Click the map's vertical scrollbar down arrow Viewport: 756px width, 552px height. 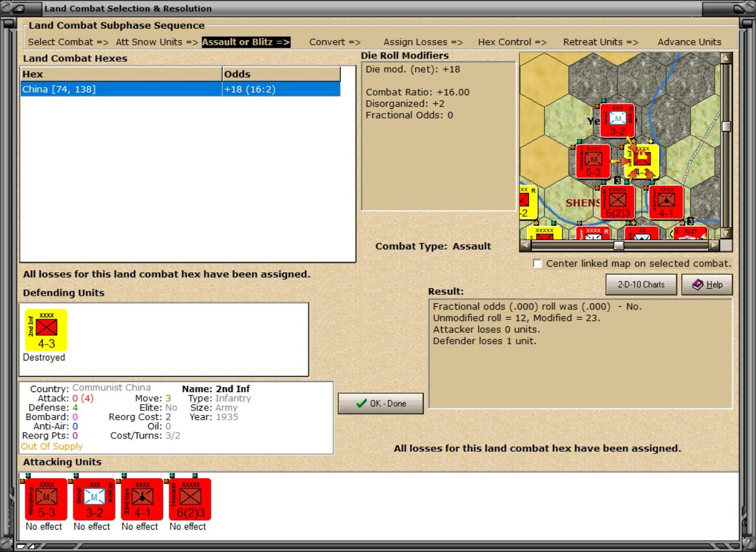726,233
